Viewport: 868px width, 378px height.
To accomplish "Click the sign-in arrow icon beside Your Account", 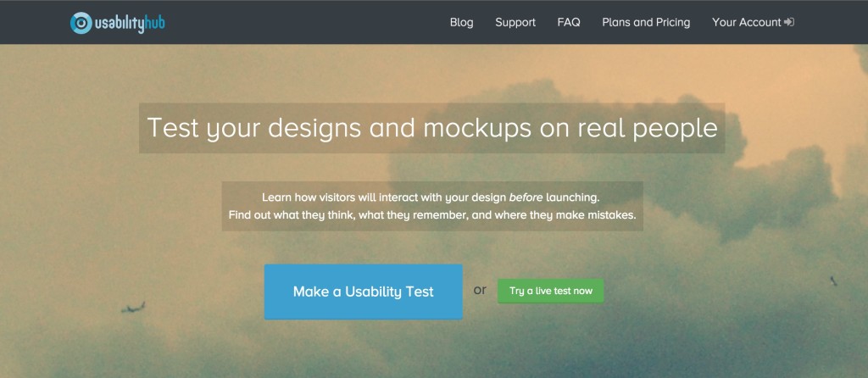I will 789,22.
